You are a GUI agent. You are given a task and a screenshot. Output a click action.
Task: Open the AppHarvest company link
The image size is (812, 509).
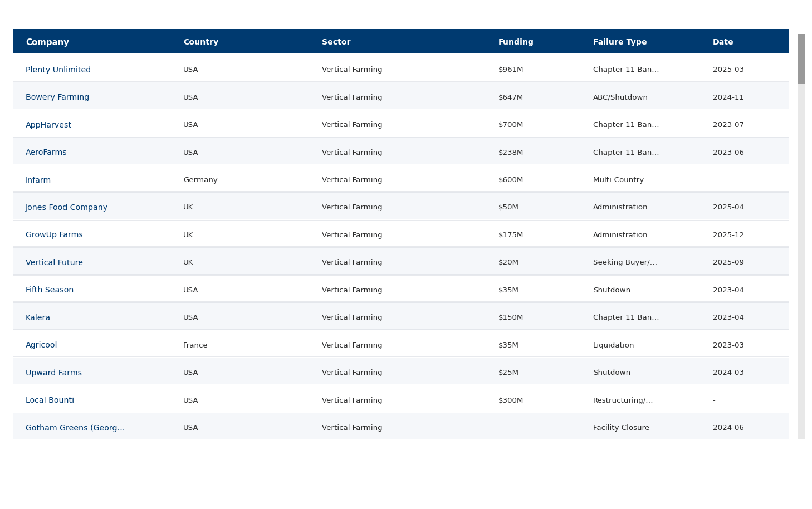click(x=48, y=125)
